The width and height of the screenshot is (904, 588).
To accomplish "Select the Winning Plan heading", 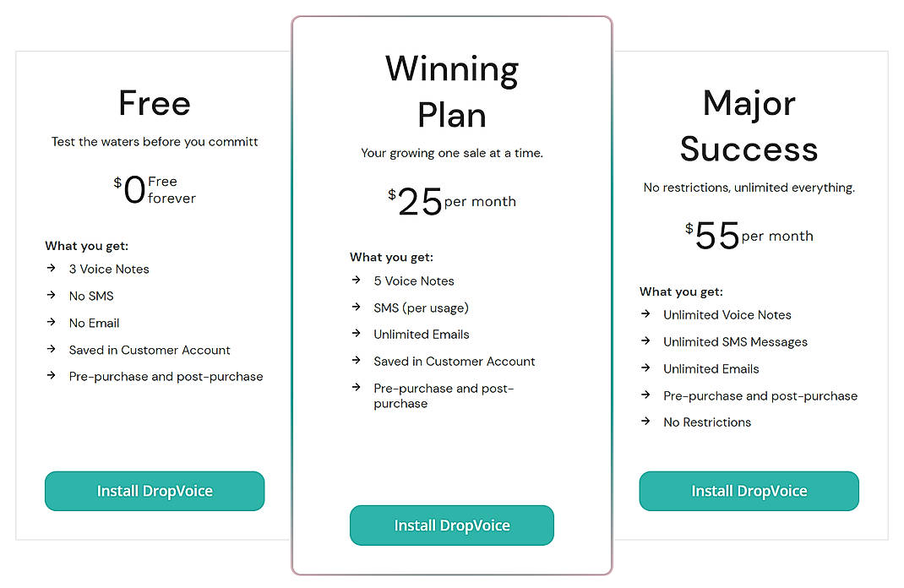I will pyautogui.click(x=451, y=91).
